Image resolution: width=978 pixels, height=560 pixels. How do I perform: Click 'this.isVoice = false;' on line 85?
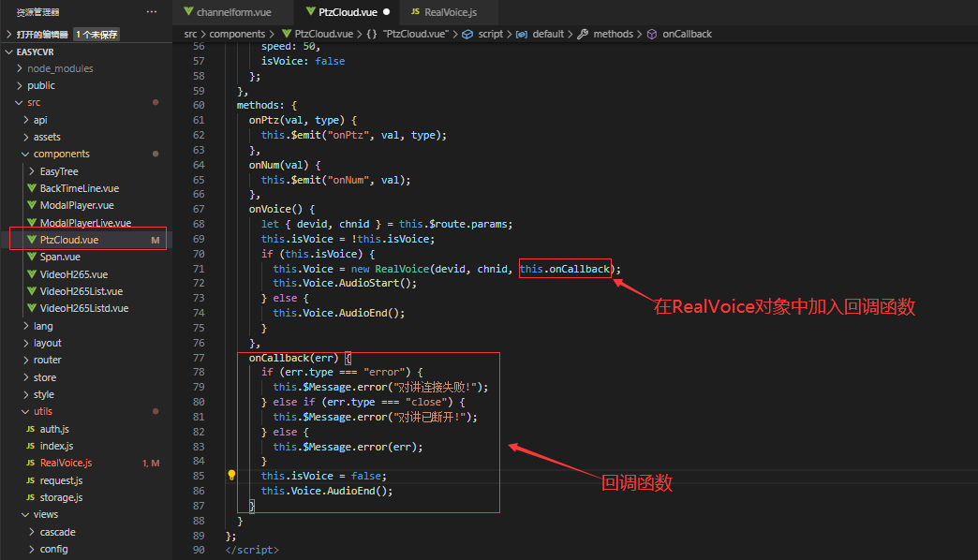(x=324, y=476)
